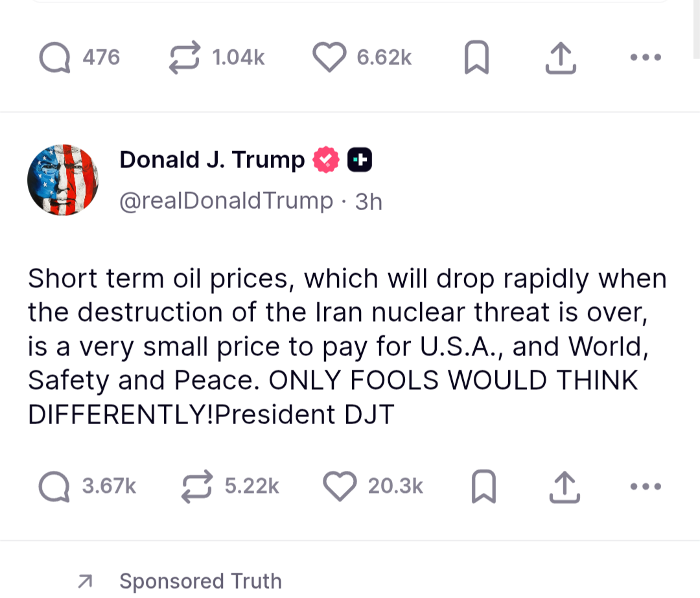Viewport: 700px width, 598px height.
Task: Like the oil prices post (20.3k)
Action: tap(340, 486)
